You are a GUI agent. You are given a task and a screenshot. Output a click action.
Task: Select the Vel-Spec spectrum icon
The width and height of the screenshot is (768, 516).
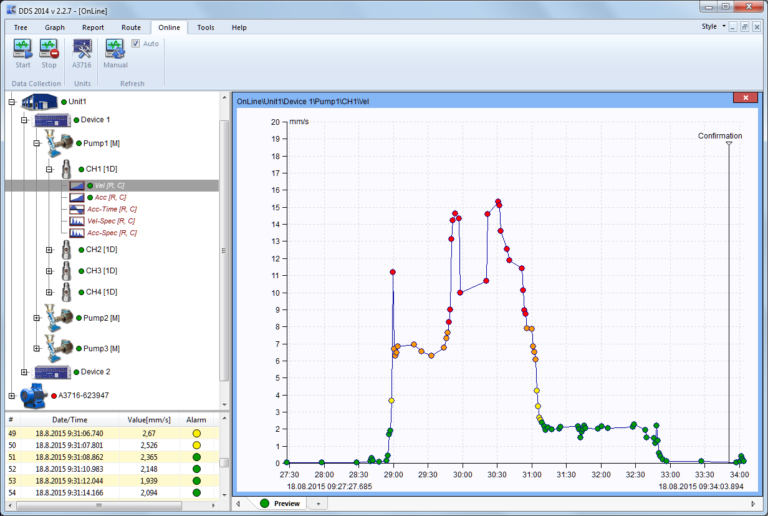(x=77, y=221)
